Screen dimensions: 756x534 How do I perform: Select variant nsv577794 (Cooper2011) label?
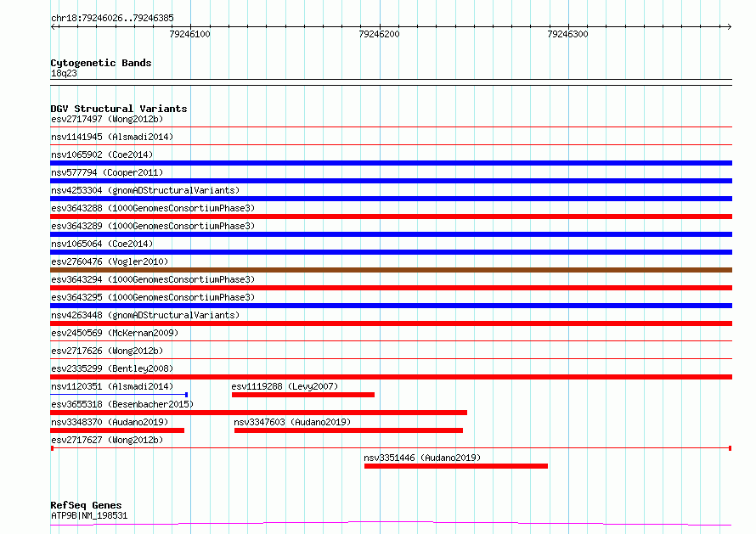click(107, 172)
